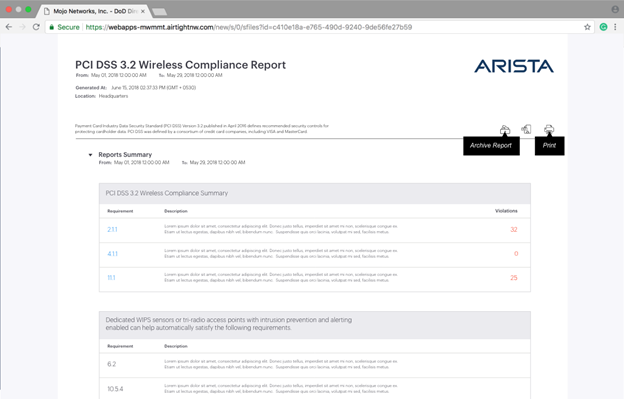Open a new browser tab
624x399 pixels.
coord(160,12)
